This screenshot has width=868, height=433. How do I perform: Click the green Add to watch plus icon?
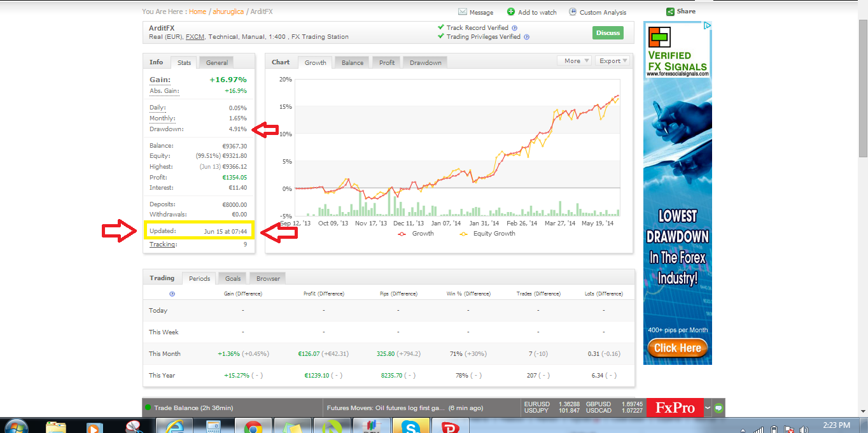[511, 11]
